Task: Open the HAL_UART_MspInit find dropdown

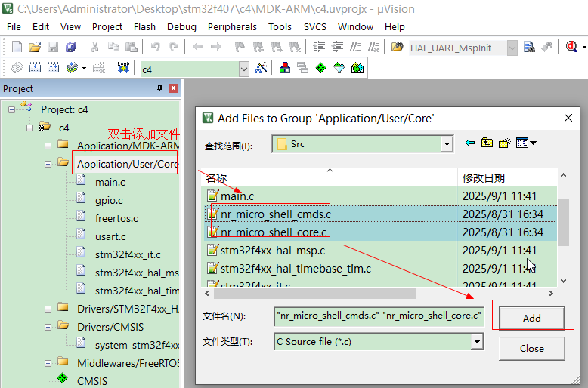Action: pyautogui.click(x=512, y=48)
